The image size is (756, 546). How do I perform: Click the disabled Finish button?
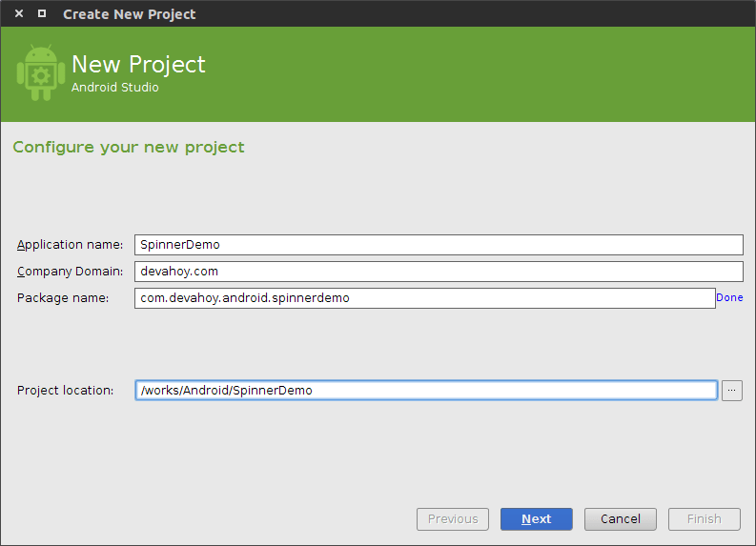(x=705, y=519)
